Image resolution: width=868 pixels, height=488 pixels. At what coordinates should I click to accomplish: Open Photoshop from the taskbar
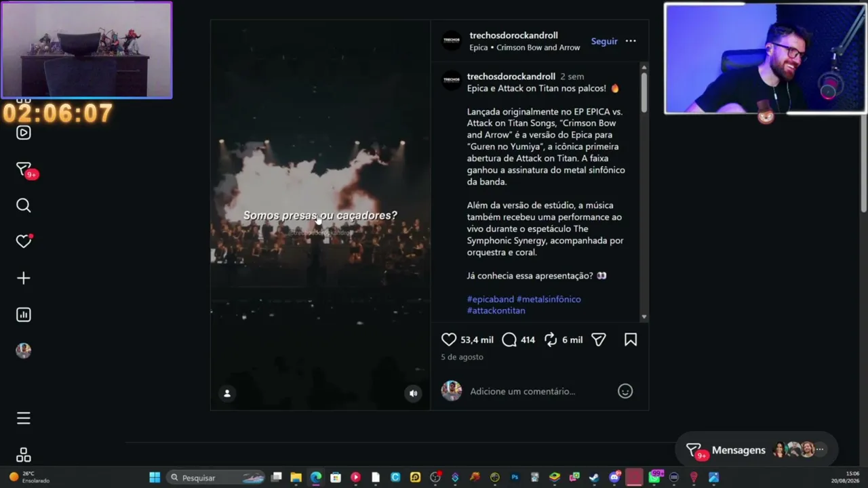(x=515, y=477)
